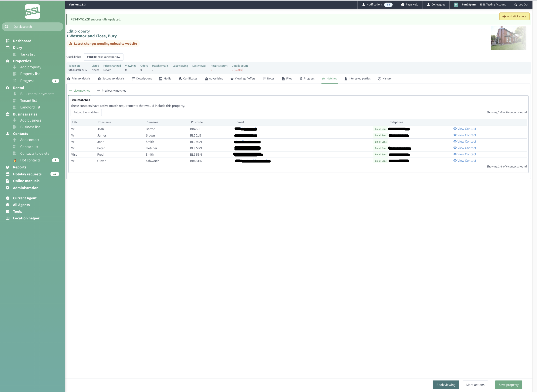The height and width of the screenshot is (392, 537).
Task: Click the ISSL logo at top of sidebar
Action: (x=32, y=11)
